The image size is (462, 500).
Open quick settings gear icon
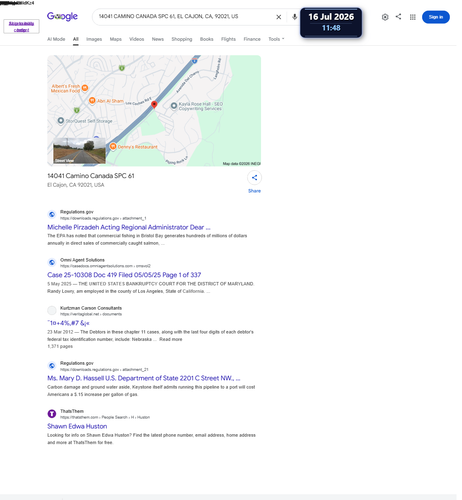[x=385, y=17]
